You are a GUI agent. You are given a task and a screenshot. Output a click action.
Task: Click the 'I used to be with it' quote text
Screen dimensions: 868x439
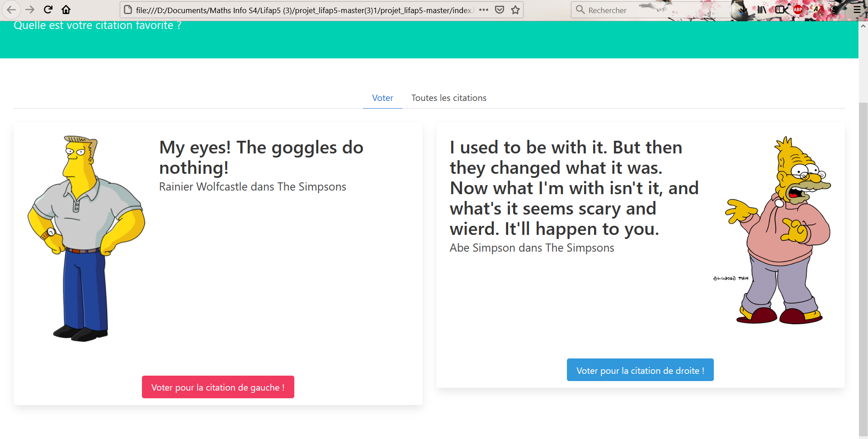(574, 188)
